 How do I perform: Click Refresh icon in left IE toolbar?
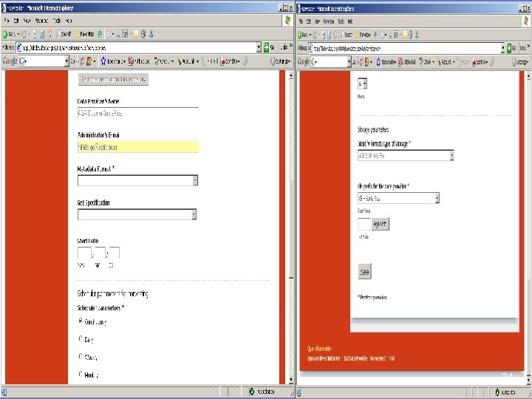point(42,34)
